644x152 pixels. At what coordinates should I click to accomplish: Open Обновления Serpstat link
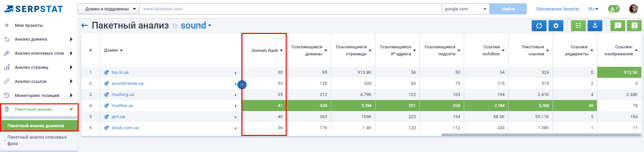pos(558,9)
